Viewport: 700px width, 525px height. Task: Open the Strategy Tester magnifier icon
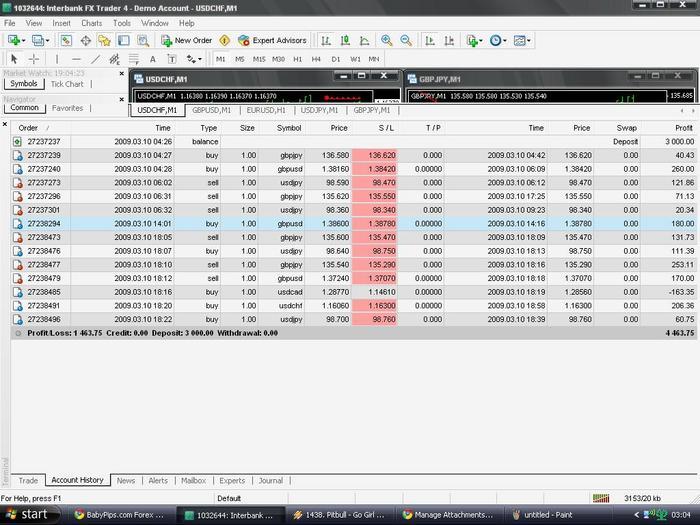[143, 41]
